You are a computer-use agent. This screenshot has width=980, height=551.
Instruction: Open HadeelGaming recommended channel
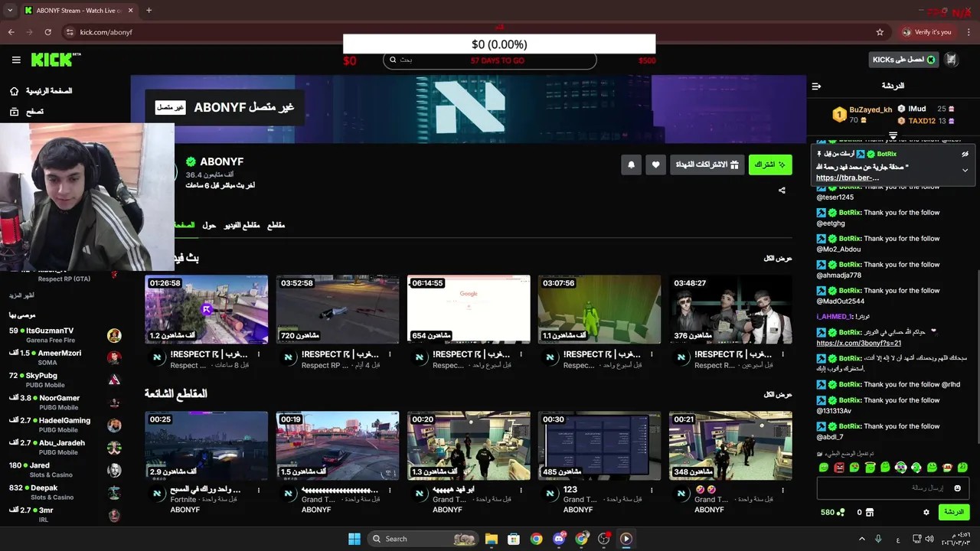pos(65,425)
